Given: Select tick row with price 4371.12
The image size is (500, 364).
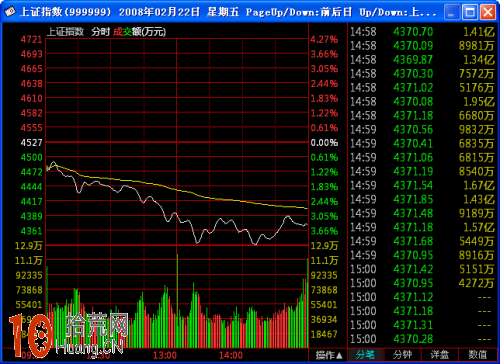Looking at the screenshot, I should tap(422, 297).
